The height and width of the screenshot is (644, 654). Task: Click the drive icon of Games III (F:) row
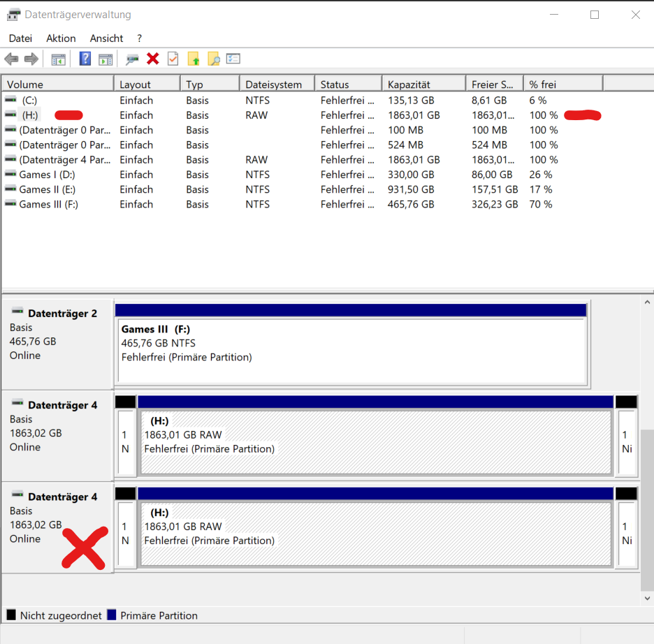(x=10, y=204)
